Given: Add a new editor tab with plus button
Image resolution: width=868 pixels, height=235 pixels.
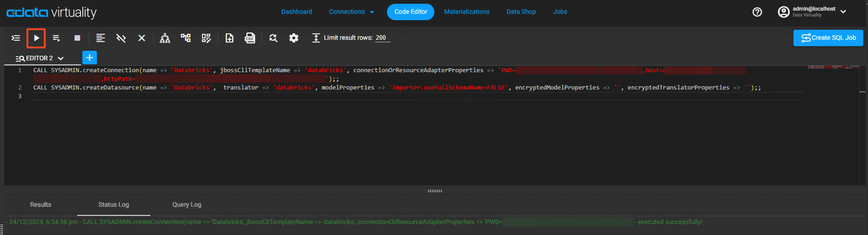Looking at the screenshot, I should tap(90, 57).
